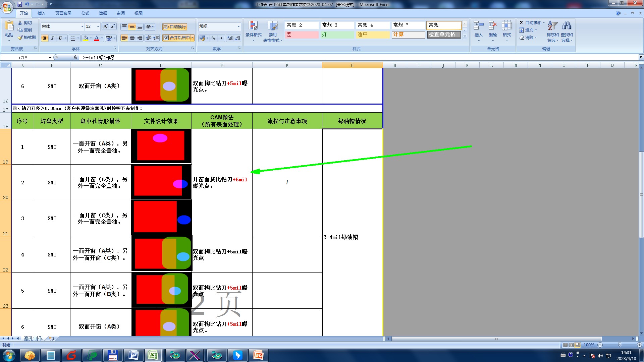This screenshot has height=362, width=644.
Task: Toggle Bold formatting
Action: coord(45,38)
